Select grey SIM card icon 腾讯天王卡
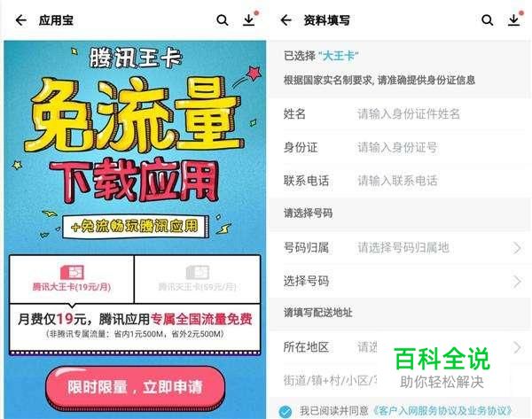 coord(197,272)
